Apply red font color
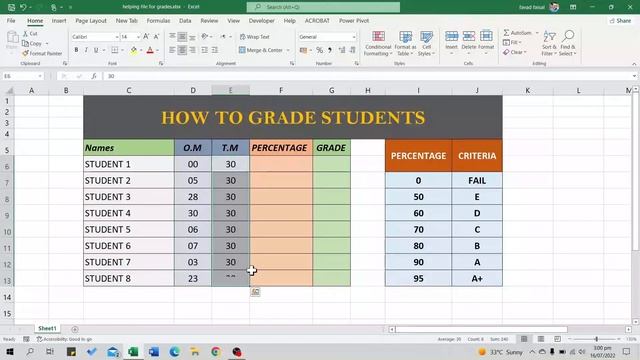Screen dimensions: 640x360 [x=150, y=50]
